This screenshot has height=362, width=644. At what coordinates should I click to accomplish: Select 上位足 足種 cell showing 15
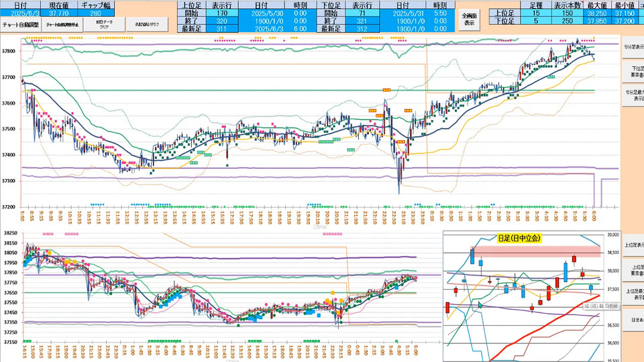tap(535, 13)
